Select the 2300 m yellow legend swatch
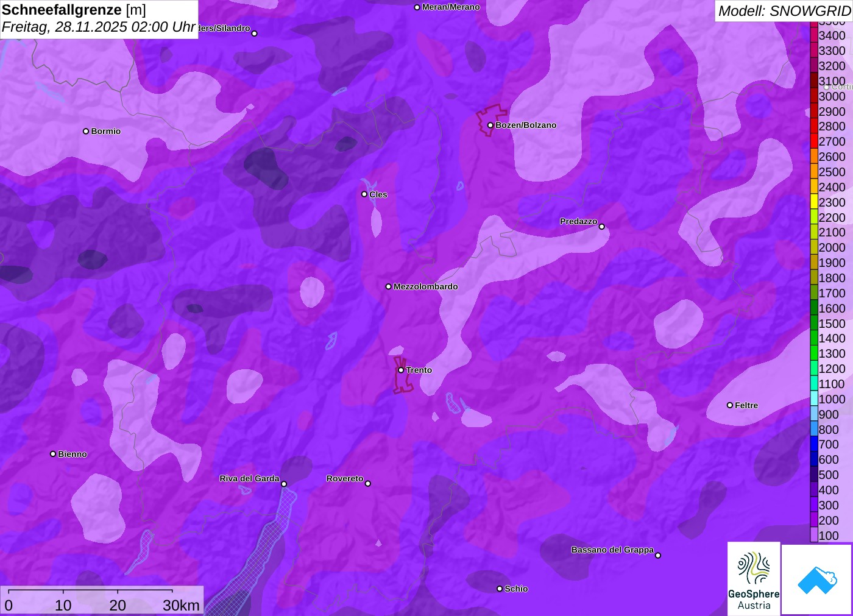853x616 pixels. [x=814, y=202]
